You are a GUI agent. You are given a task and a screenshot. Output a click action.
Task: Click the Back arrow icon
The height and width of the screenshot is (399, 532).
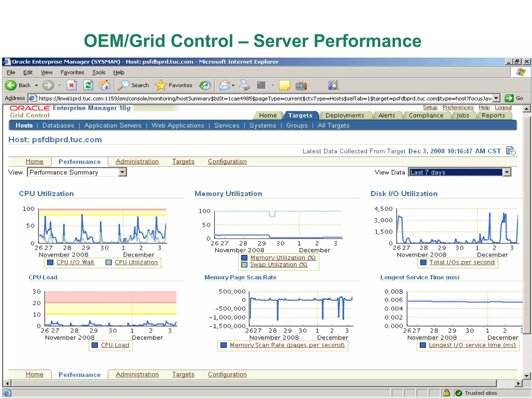pos(11,85)
